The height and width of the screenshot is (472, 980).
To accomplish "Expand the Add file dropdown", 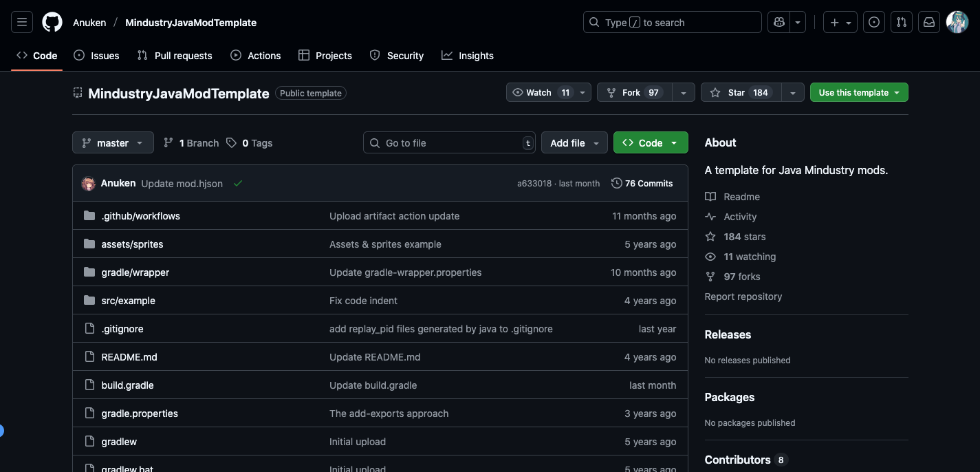I will coord(574,143).
